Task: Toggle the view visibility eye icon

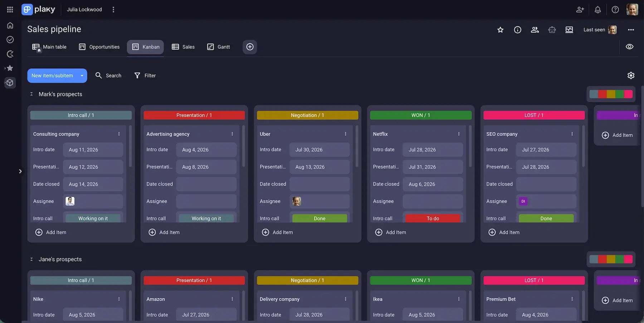Action: point(629,47)
